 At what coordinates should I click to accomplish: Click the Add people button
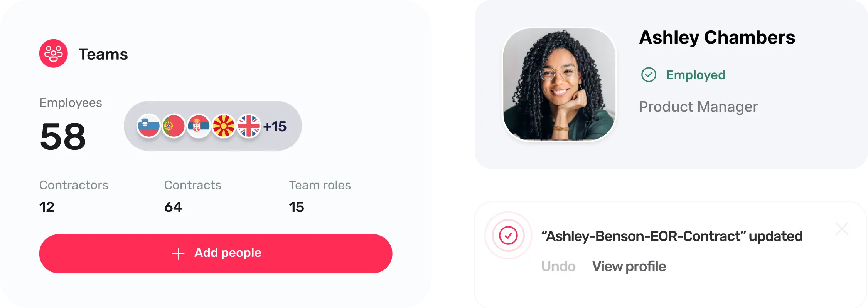pyautogui.click(x=216, y=254)
